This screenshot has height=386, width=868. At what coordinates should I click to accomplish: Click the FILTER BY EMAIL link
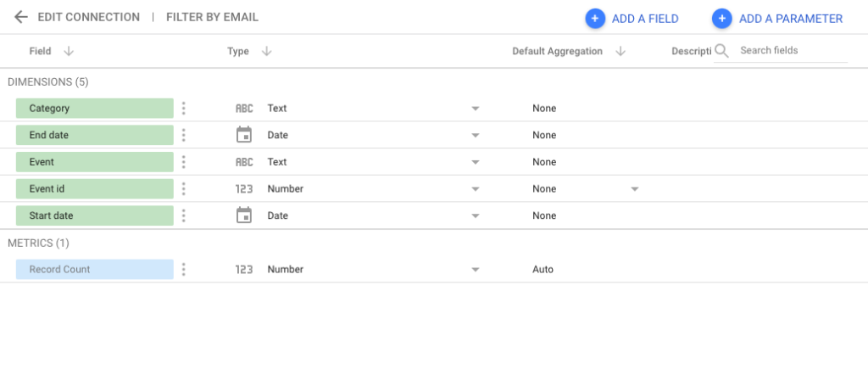[212, 17]
